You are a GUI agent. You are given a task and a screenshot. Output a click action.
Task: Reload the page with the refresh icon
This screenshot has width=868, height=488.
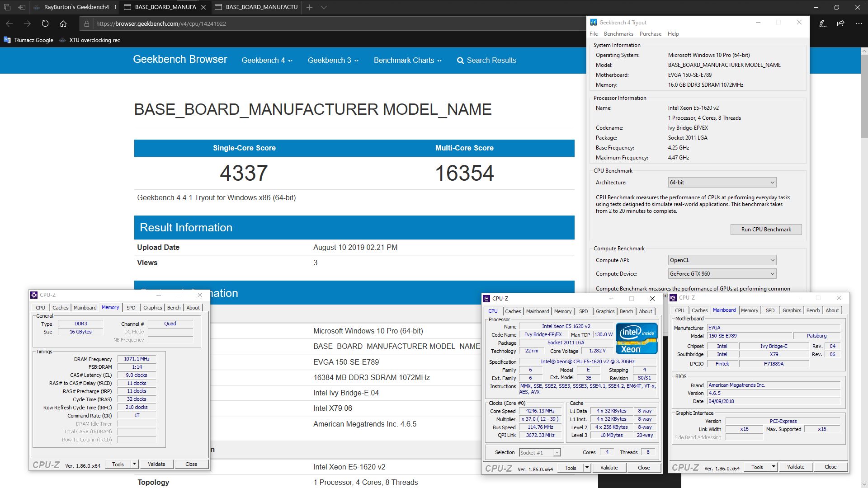point(45,23)
